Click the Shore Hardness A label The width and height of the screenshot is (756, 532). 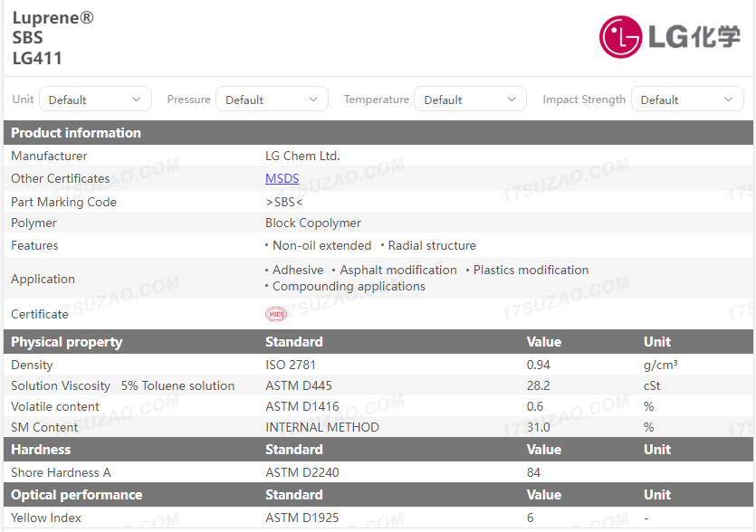click(61, 472)
